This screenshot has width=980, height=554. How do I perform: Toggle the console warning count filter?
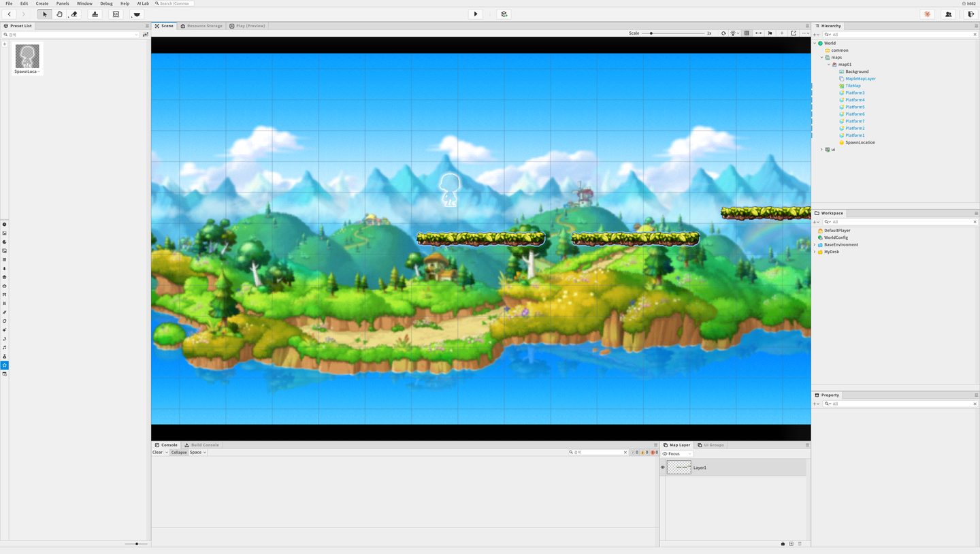(644, 453)
